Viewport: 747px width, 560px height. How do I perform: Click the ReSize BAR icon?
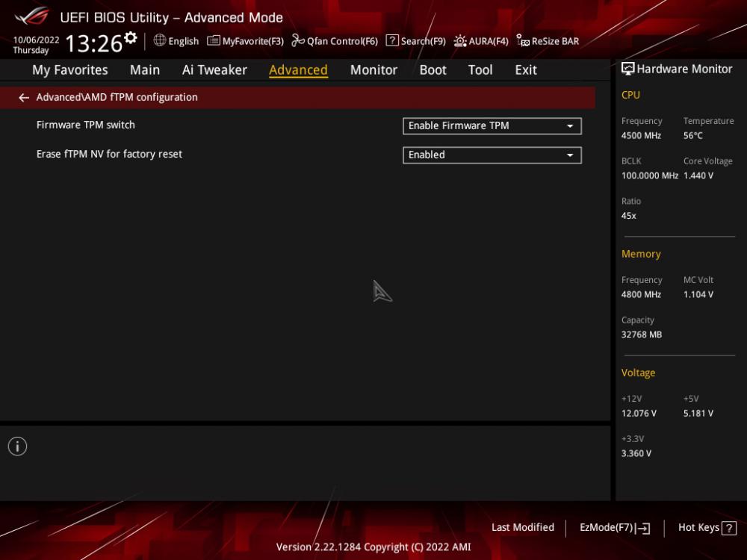523,40
